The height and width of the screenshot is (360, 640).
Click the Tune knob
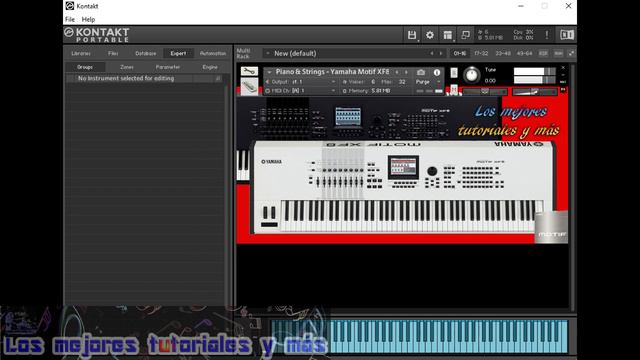[471, 75]
